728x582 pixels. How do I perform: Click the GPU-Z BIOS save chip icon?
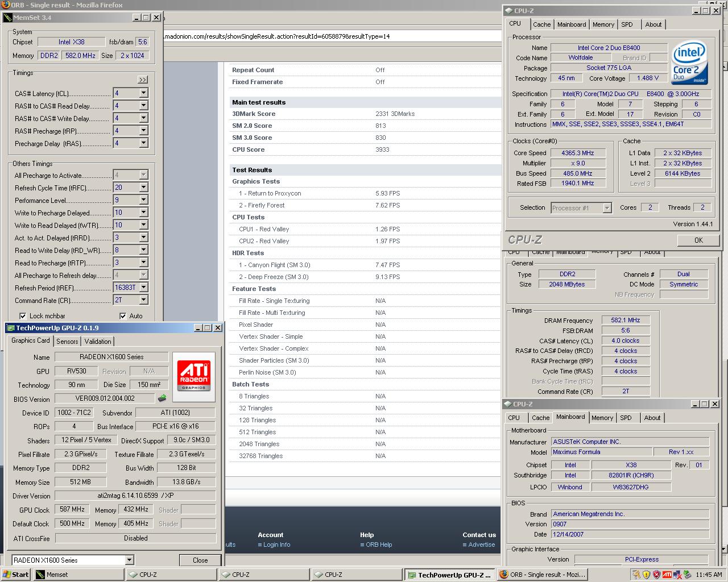[x=162, y=398]
